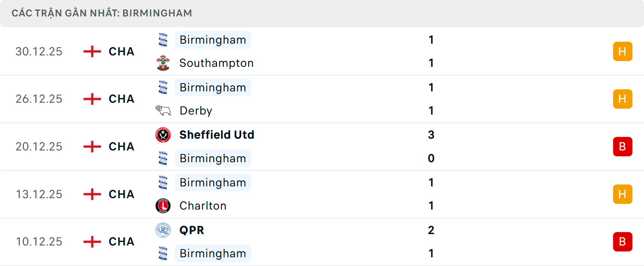
Task: Click England flag in the 10.12.25 row
Action: (92, 241)
